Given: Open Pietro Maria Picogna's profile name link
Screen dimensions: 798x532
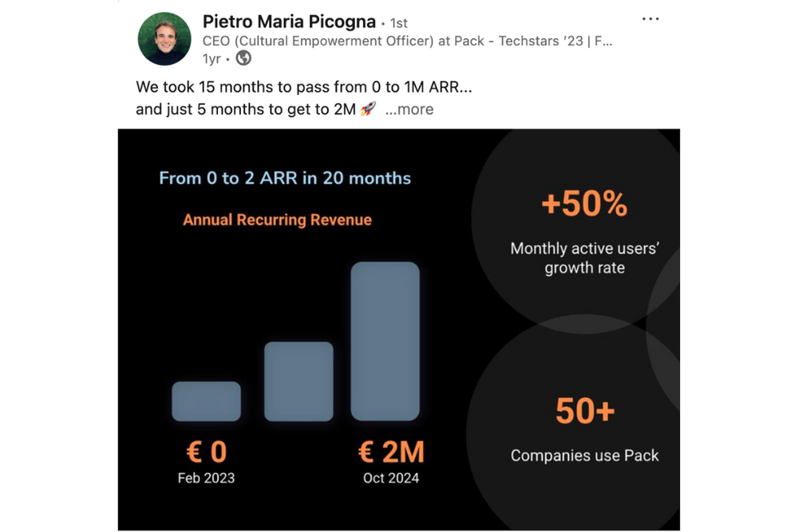Looking at the screenshot, I should [x=288, y=22].
